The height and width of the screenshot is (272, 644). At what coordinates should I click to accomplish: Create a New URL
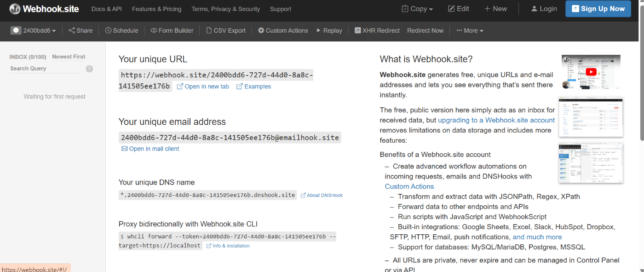(495, 9)
